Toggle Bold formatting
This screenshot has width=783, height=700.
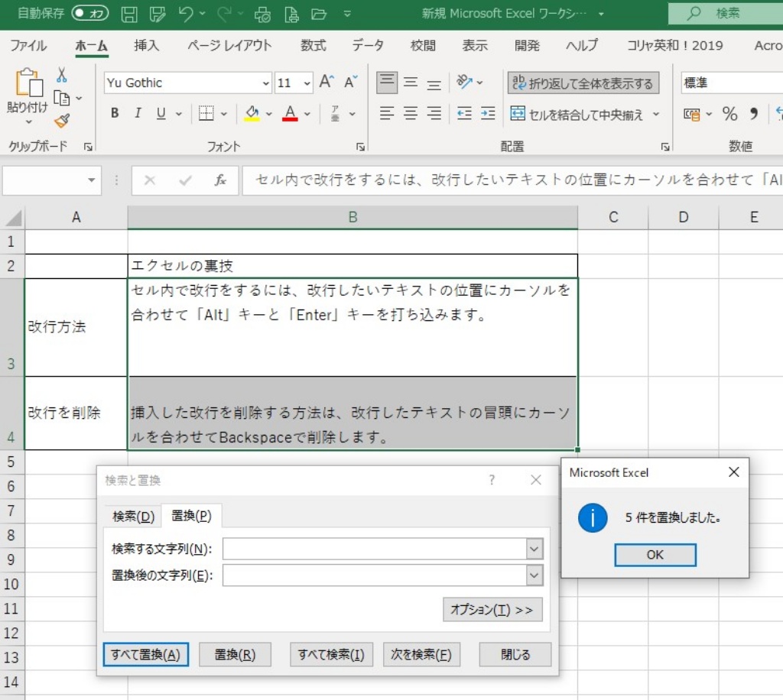point(115,113)
